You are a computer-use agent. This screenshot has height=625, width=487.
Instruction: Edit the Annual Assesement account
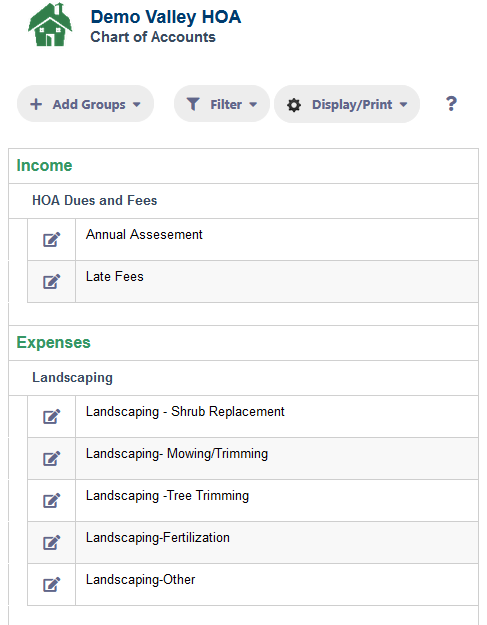click(51, 240)
